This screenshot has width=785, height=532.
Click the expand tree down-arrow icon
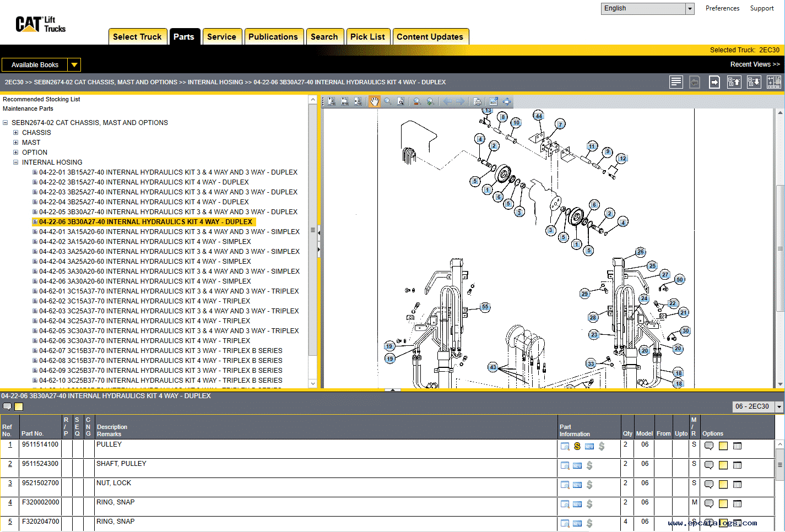tap(754, 82)
